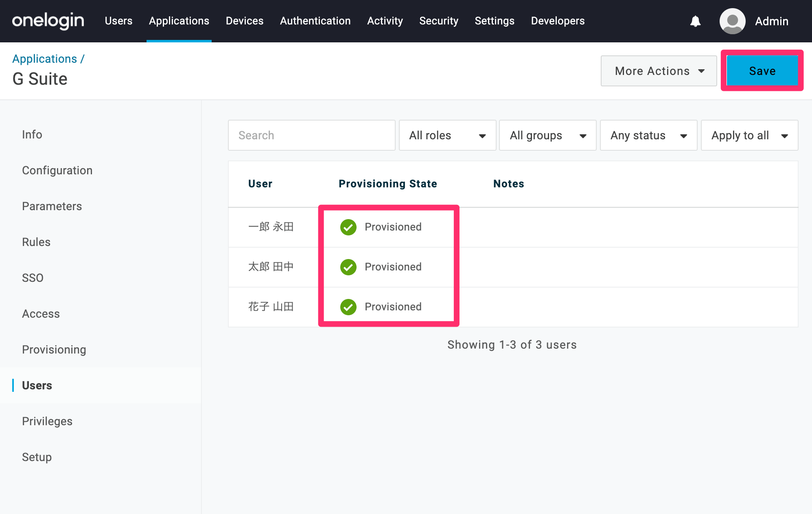Screen dimensions: 812x514
Task: Switch to the Access tab
Action: pyautogui.click(x=41, y=314)
